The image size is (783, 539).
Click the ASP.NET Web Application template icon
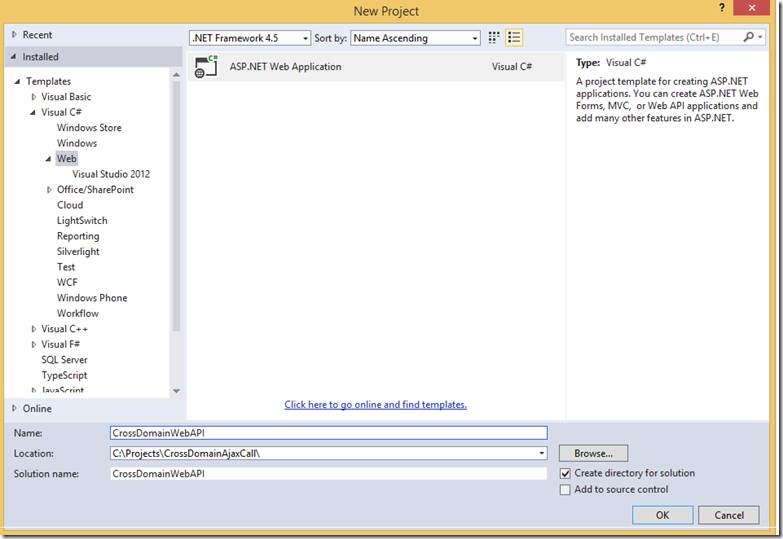tap(206, 66)
